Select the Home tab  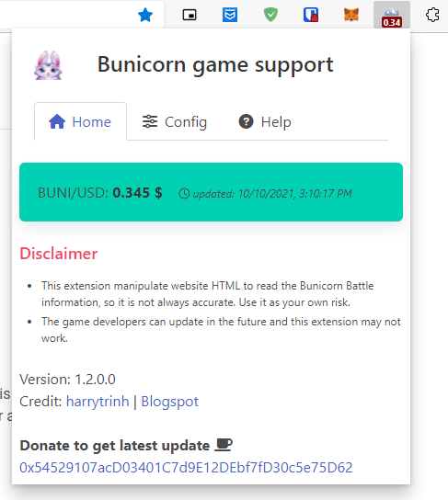click(80, 122)
